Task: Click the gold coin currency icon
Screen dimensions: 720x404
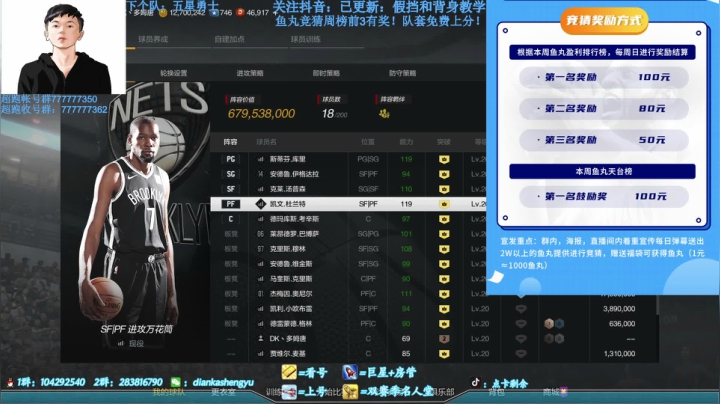Action: 163,13
